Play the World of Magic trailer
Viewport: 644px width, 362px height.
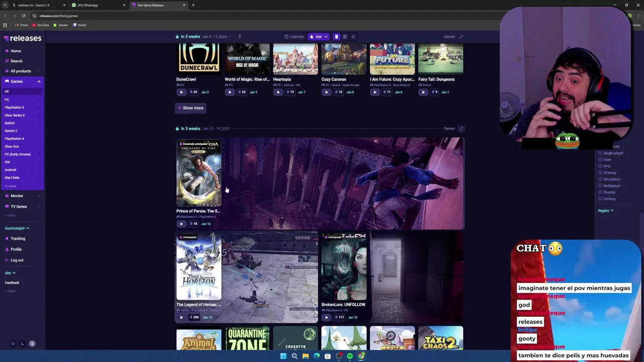(x=229, y=92)
